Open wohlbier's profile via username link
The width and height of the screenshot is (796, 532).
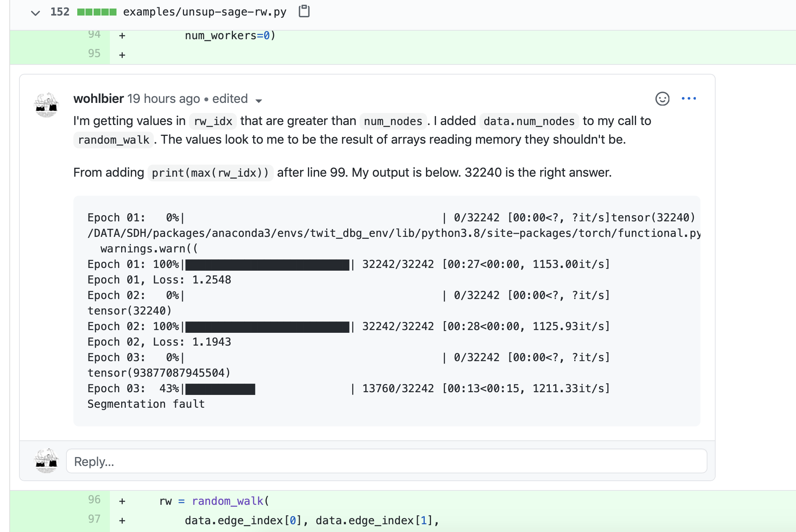click(98, 99)
